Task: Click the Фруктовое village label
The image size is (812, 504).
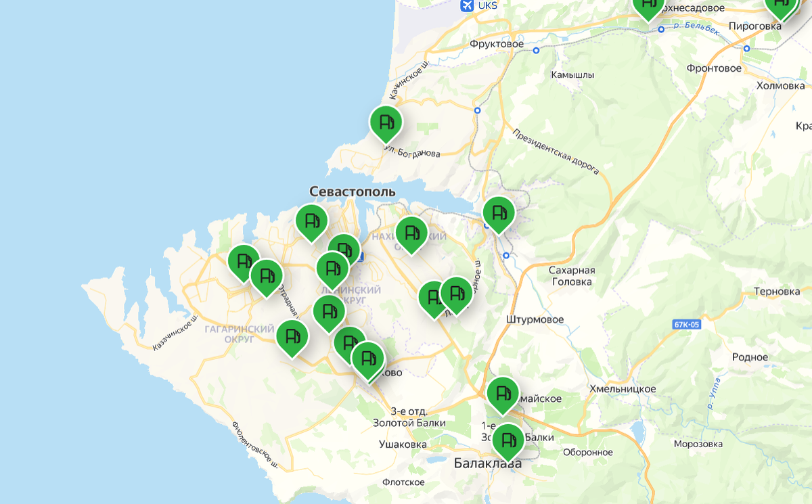Action: pos(497,44)
